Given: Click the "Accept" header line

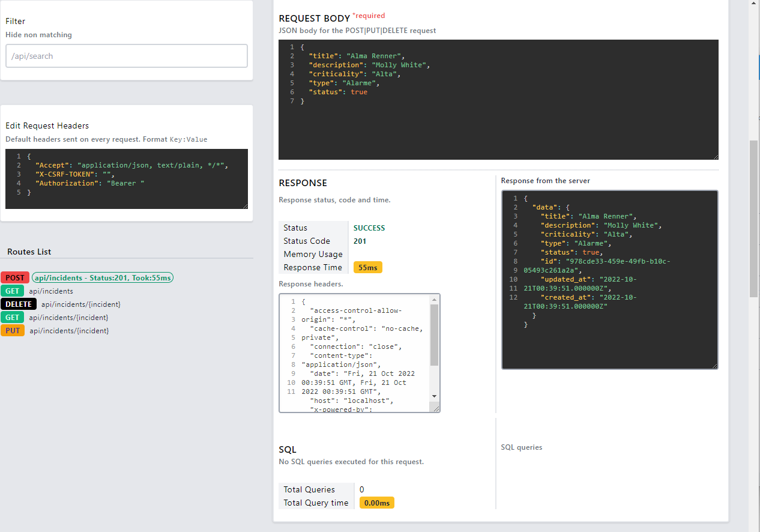Looking at the screenshot, I should pyautogui.click(x=132, y=165).
